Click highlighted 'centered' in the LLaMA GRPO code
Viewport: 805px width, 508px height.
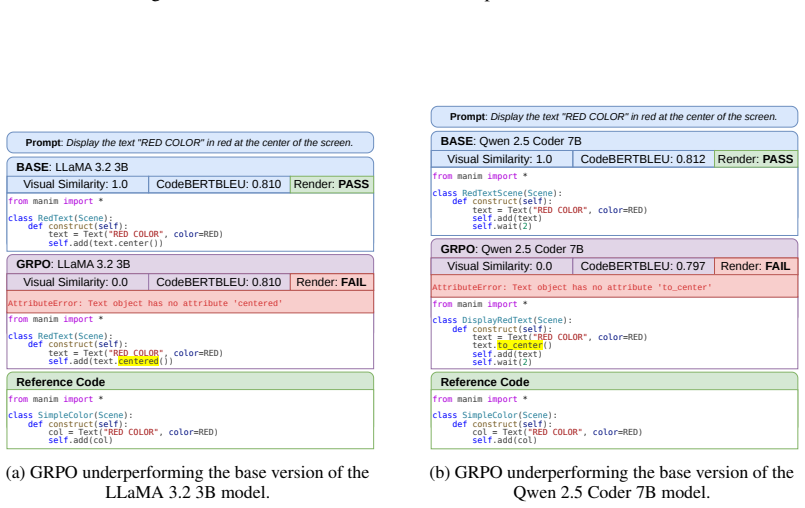tap(138, 361)
